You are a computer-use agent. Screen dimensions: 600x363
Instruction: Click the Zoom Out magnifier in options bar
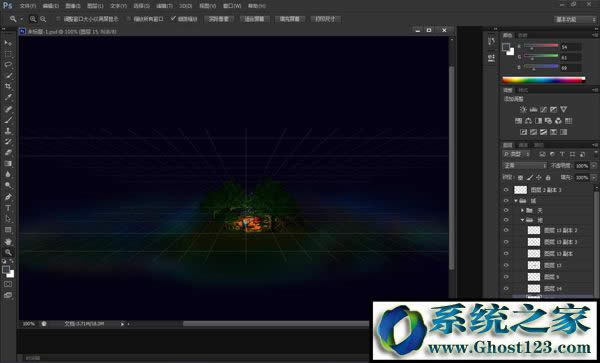point(43,19)
